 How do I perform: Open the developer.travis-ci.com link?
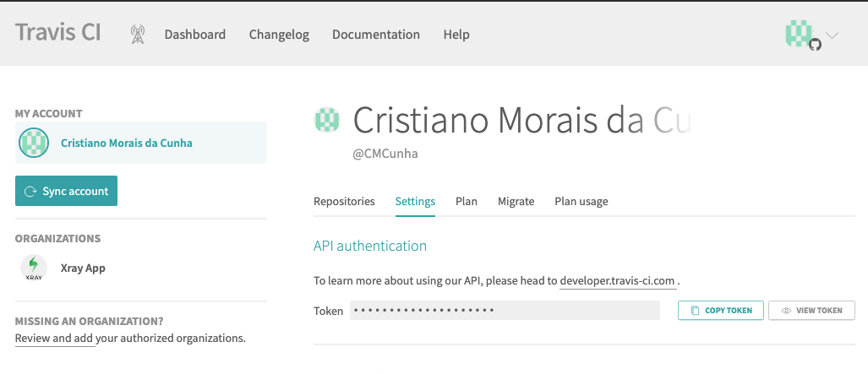(x=618, y=281)
